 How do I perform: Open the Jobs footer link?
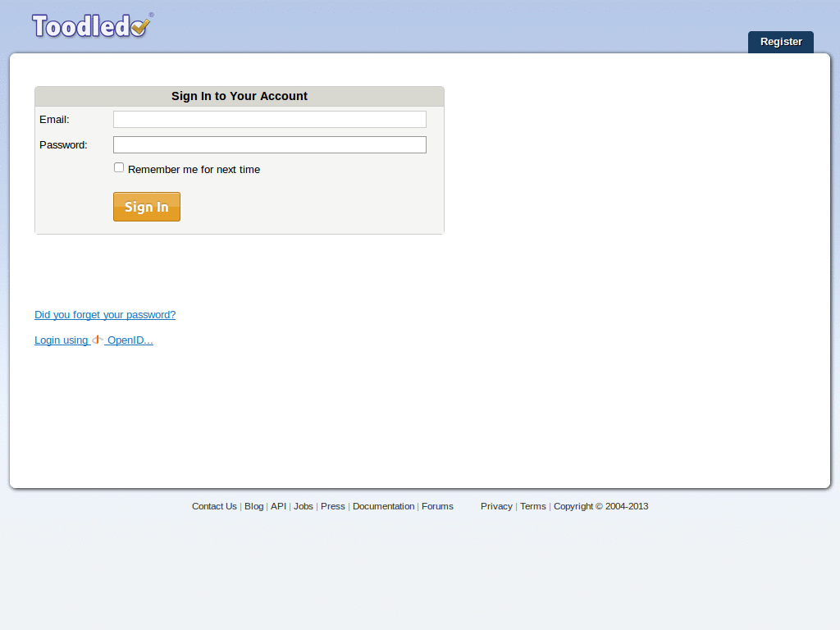[x=304, y=506]
